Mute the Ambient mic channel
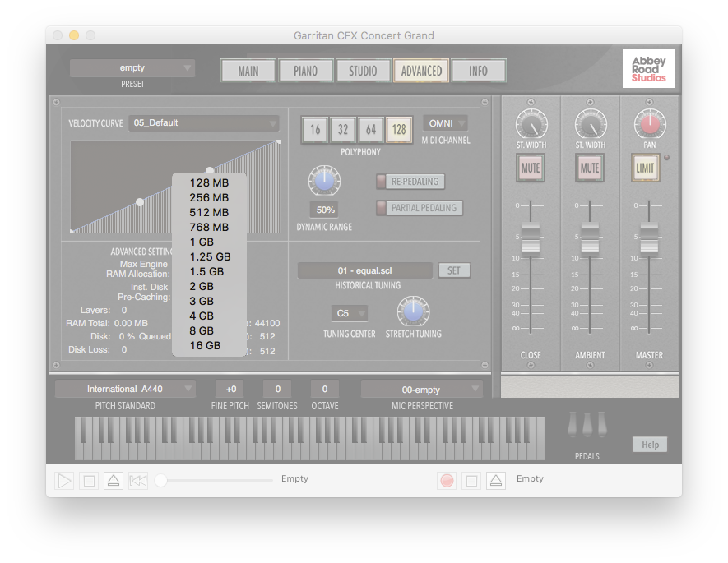This screenshot has height=563, width=728. [590, 168]
